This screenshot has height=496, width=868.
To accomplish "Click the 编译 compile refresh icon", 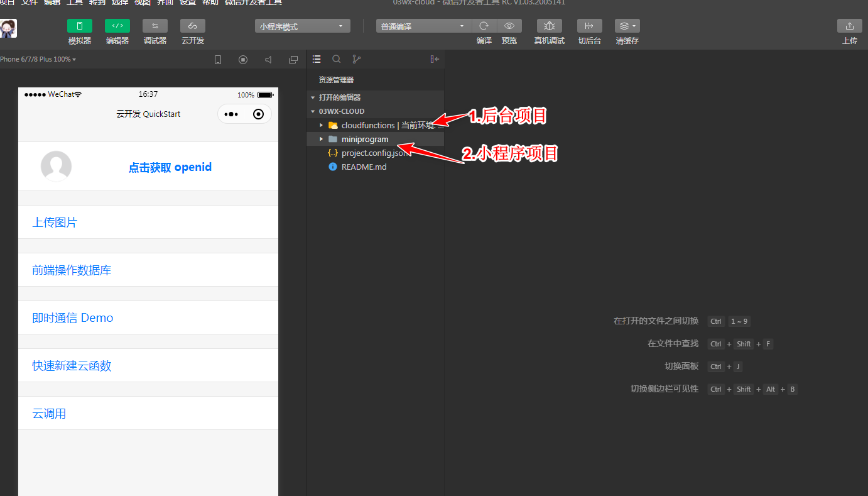I will coord(484,26).
